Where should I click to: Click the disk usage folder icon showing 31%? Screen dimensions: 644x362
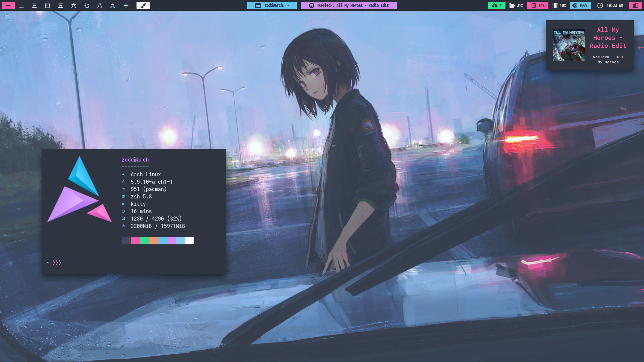coord(512,5)
